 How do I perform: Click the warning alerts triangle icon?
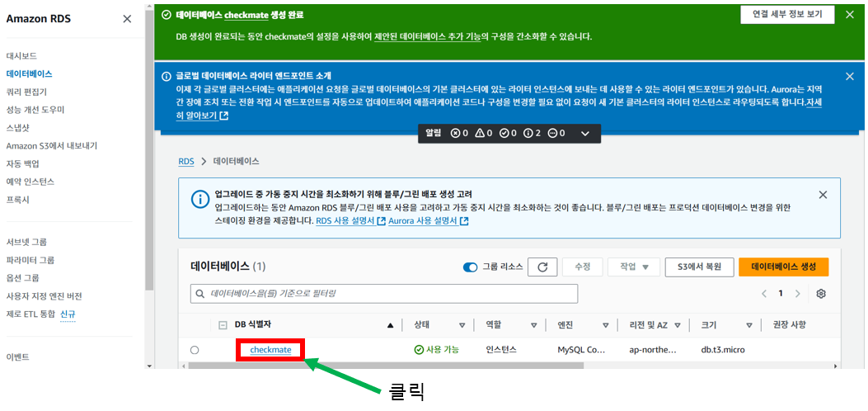point(480,133)
